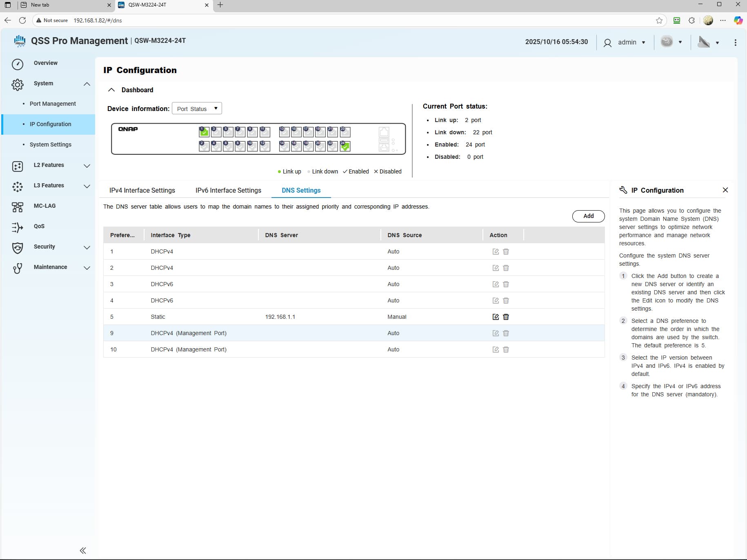Switch to IPv6 Interface Settings tab
This screenshot has width=747, height=560.
pos(228,190)
